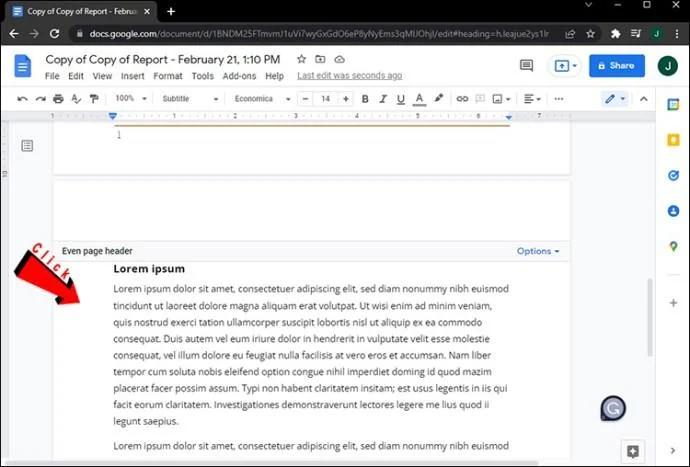Image resolution: width=690 pixels, height=467 pixels.
Task: Open the highlight color tool
Action: tap(439, 99)
